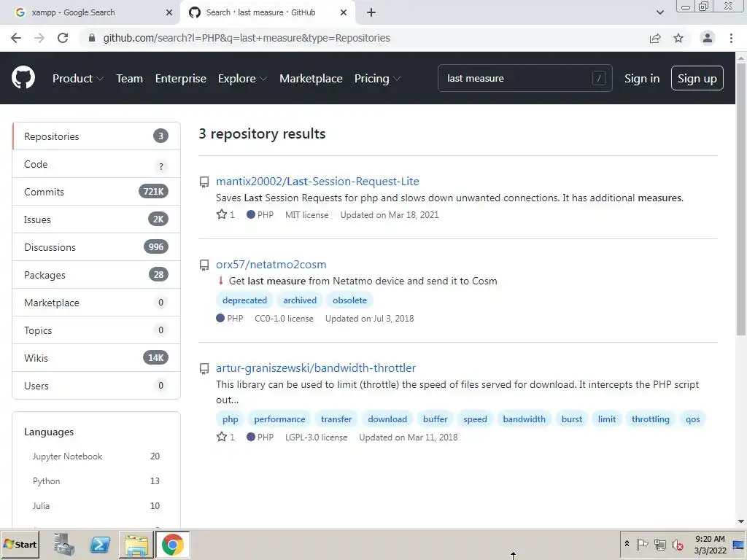Click the throttling topic tag
The width and height of the screenshot is (747, 560).
coord(650,419)
